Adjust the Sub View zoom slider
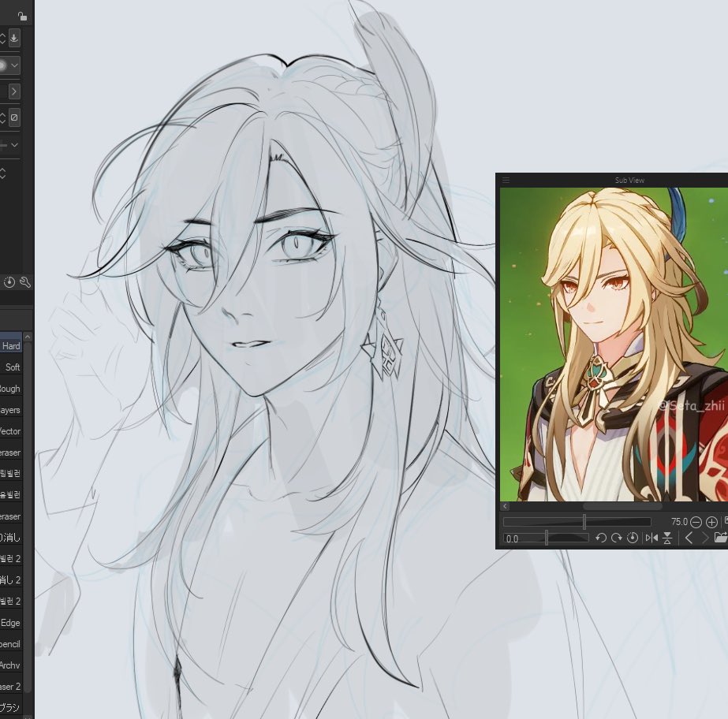728x719 pixels. [x=577, y=522]
